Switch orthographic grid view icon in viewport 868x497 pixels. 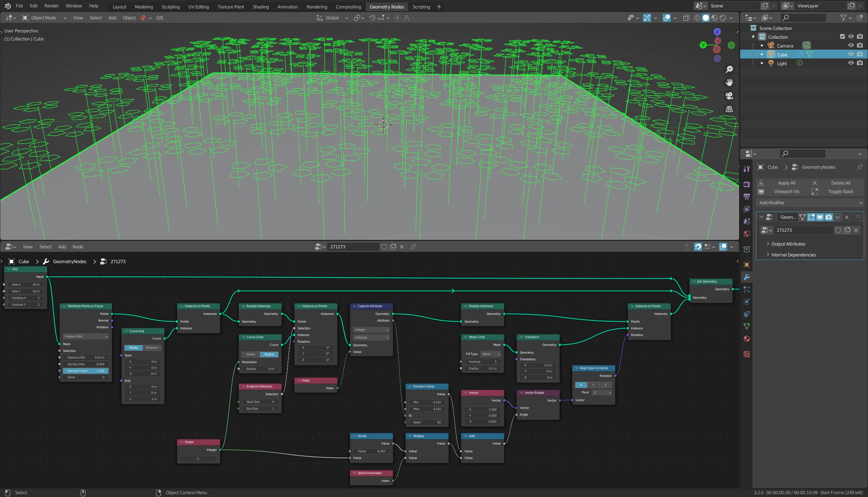729,109
